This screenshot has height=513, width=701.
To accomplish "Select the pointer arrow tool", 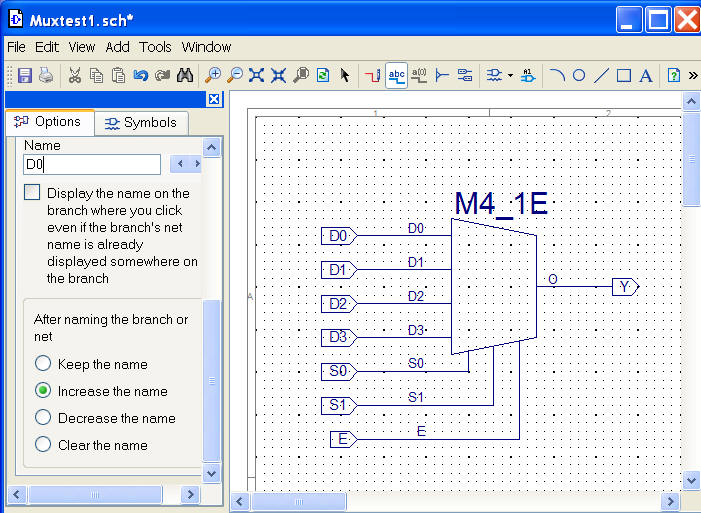I will pos(345,75).
